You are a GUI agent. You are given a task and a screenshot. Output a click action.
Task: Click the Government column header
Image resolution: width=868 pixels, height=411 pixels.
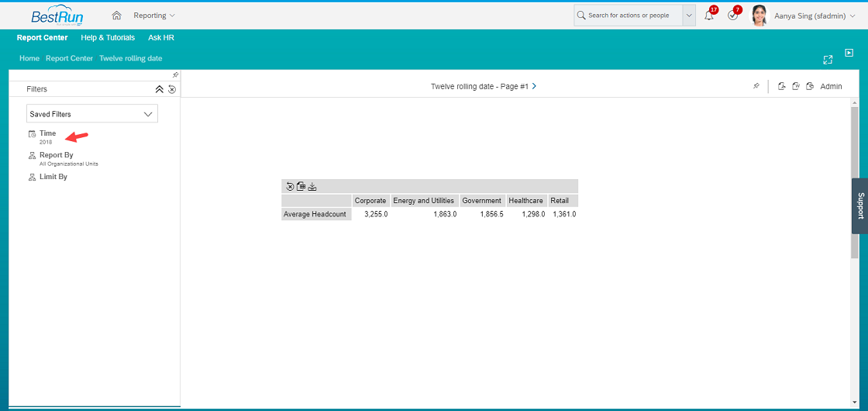481,201
